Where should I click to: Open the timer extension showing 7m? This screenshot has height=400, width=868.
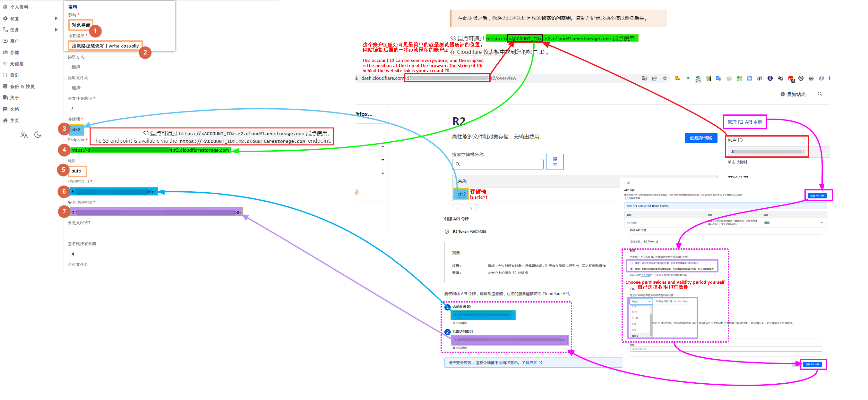(x=698, y=79)
